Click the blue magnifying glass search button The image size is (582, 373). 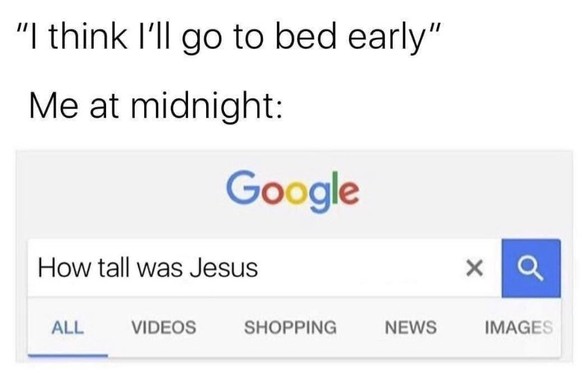click(x=531, y=268)
